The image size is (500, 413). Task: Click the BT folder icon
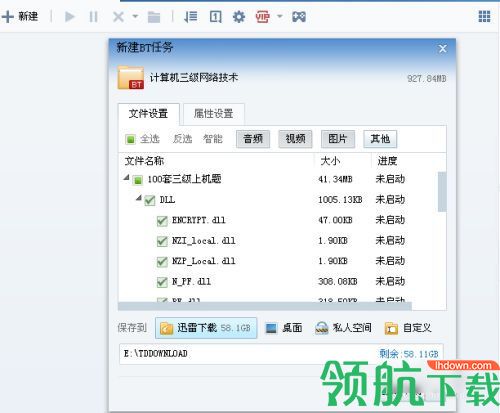pos(131,78)
